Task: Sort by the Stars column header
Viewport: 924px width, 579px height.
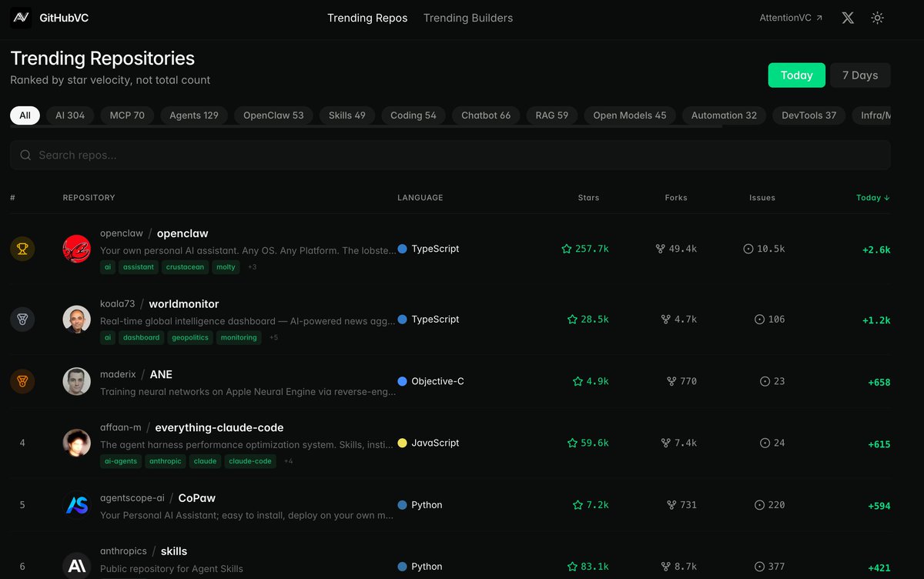Action: click(588, 198)
